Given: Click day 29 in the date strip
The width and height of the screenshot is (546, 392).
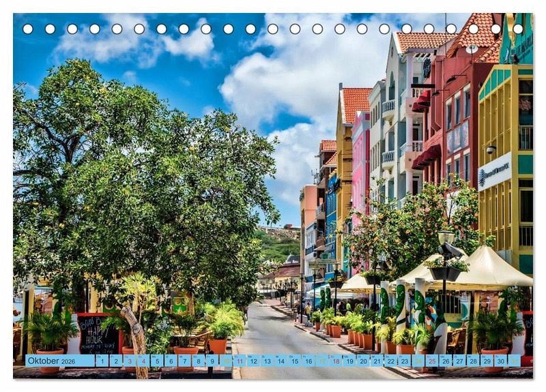Looking at the screenshot, I should click(487, 361).
